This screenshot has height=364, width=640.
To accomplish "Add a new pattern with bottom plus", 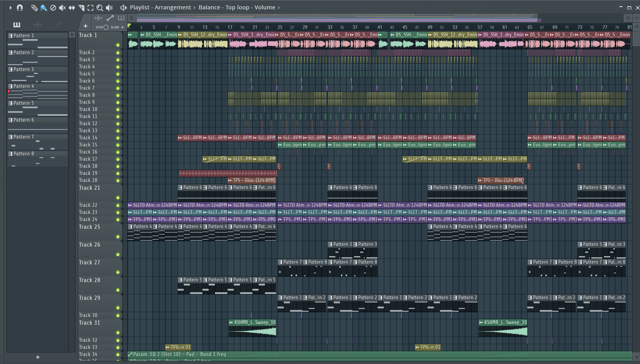I will (x=38, y=357).
